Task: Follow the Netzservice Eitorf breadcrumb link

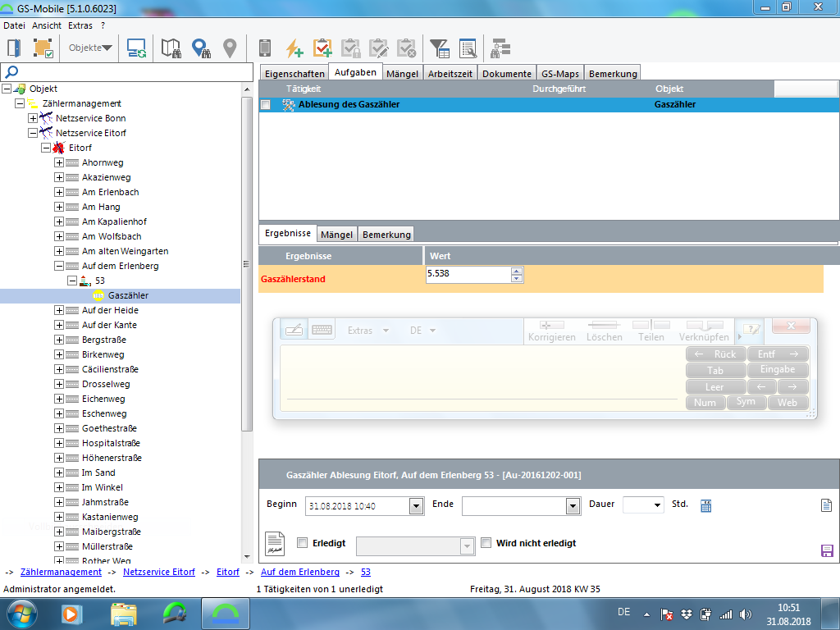Action: click(159, 572)
